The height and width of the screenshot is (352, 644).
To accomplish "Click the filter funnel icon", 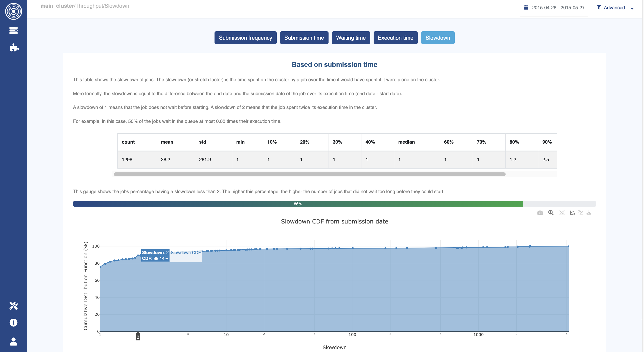I will (598, 7).
